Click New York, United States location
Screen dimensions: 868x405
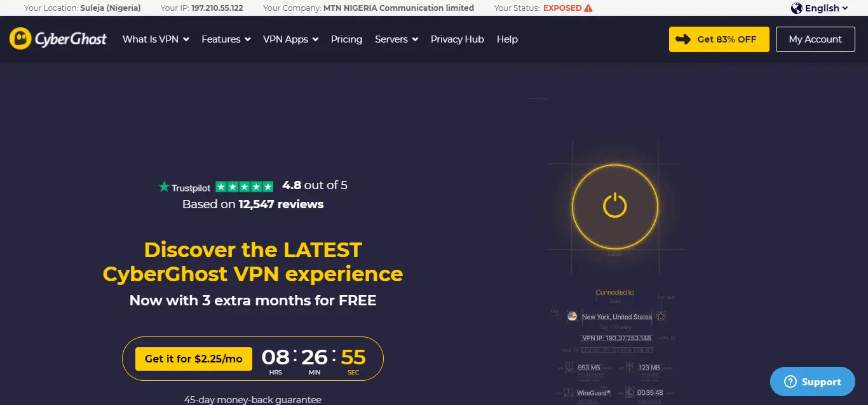[x=617, y=317]
